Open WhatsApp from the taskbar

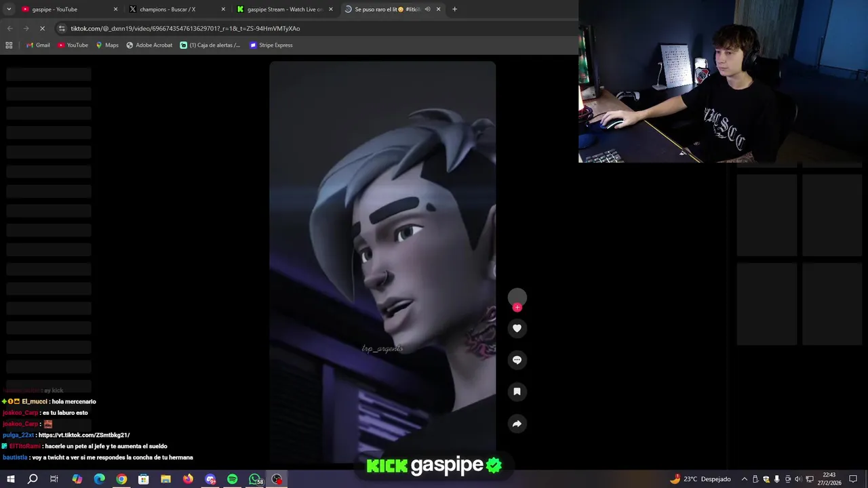click(x=255, y=479)
